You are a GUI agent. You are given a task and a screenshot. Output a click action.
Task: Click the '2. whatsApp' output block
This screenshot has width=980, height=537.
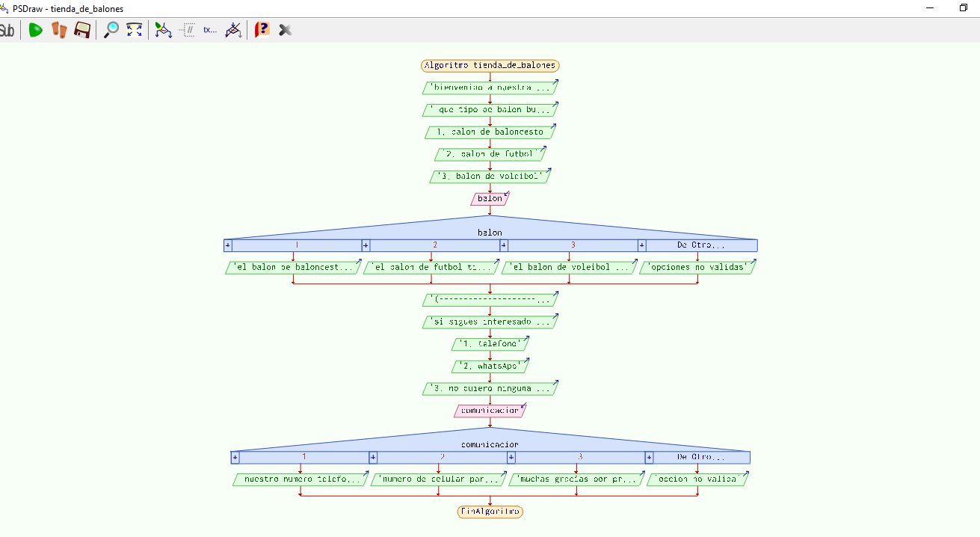[490, 366]
